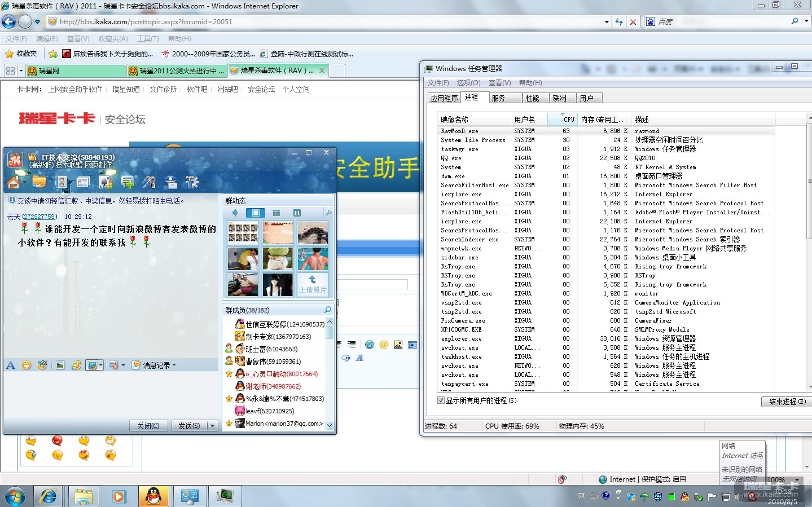Sort processes by CPU column header
The image size is (812, 507).
pyautogui.click(x=563, y=120)
